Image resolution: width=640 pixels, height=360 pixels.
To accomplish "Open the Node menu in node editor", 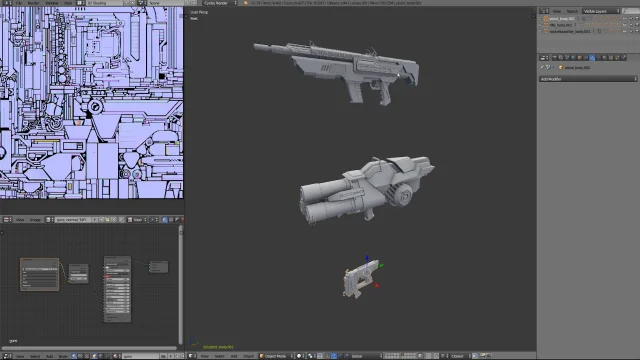I will [x=63, y=356].
